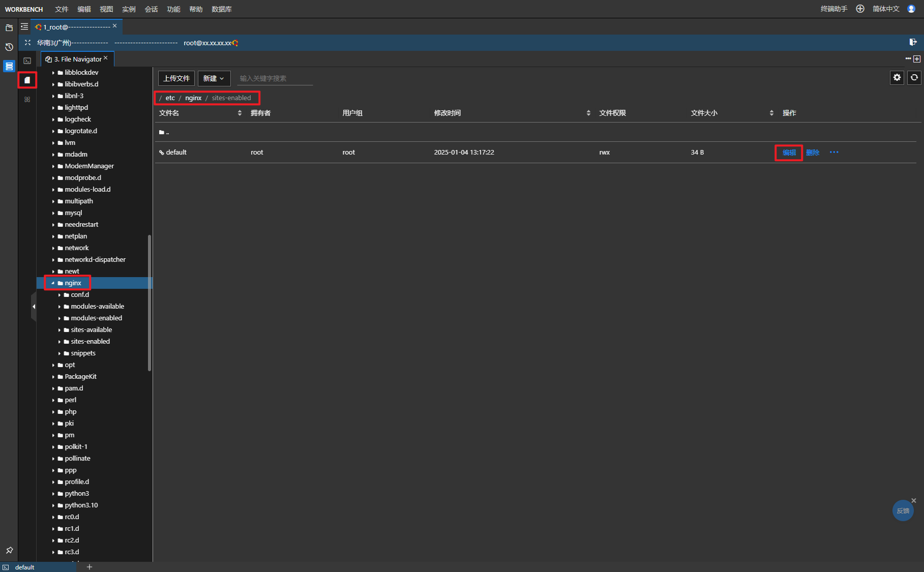
Task: Click the instance list sidebar icon
Action: (9, 66)
